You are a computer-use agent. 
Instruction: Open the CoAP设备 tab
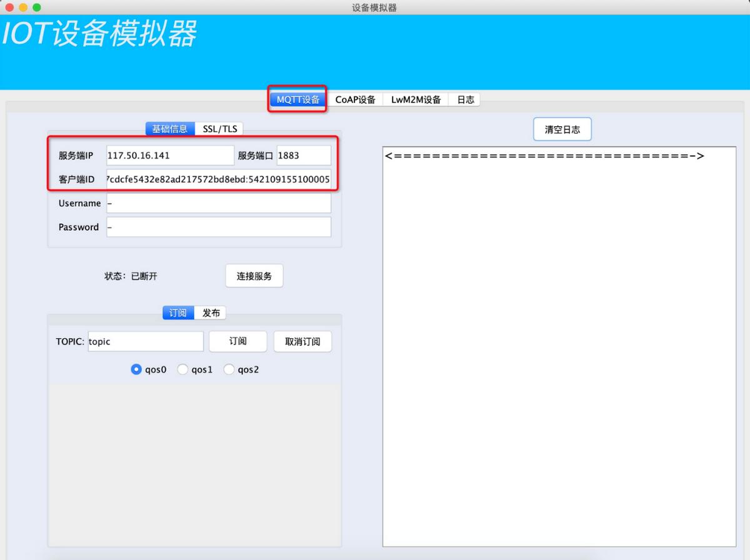[x=355, y=99]
